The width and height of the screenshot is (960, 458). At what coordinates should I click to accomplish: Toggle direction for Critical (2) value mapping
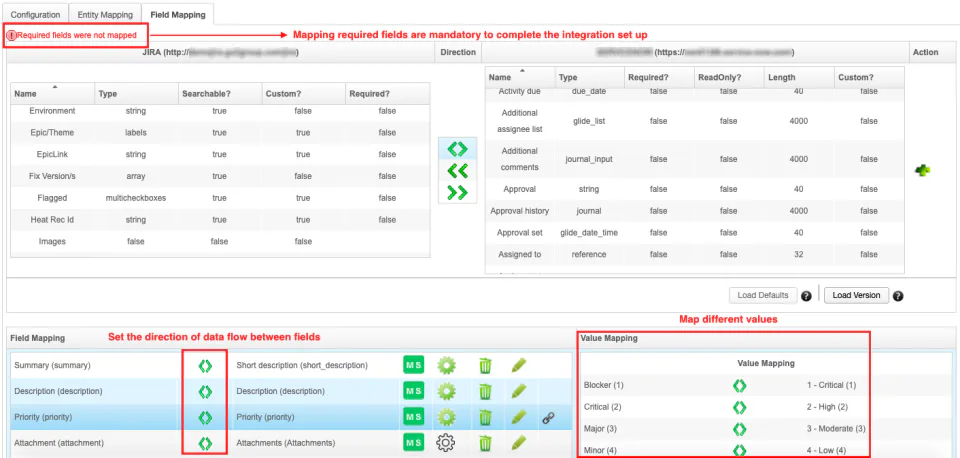(x=740, y=407)
